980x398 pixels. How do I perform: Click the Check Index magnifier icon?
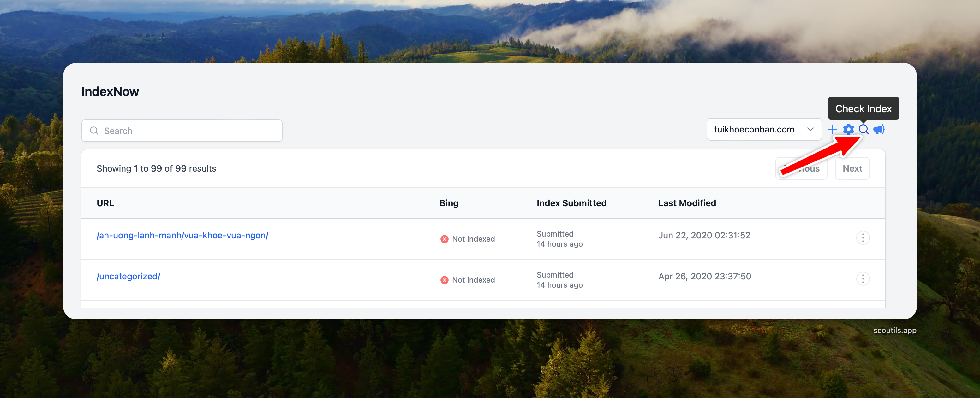coord(863,129)
